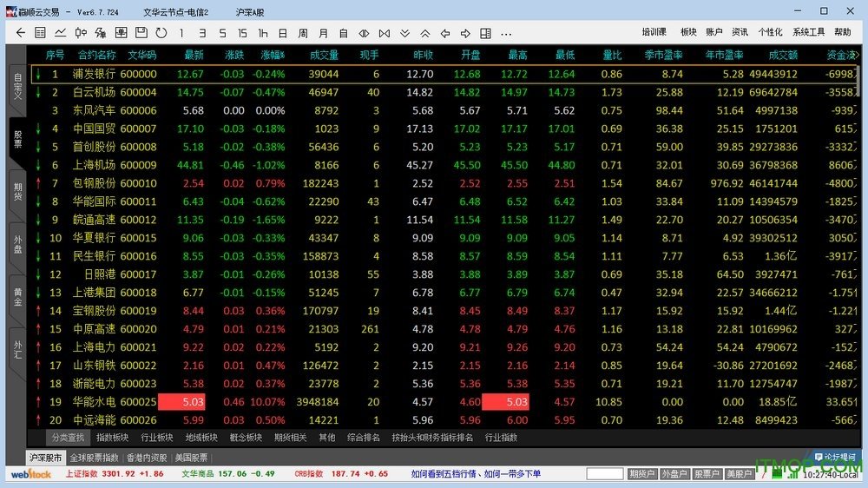This screenshot has height=488, width=868.
Task: Open the 系统工具 system tools menu
Action: tap(808, 32)
